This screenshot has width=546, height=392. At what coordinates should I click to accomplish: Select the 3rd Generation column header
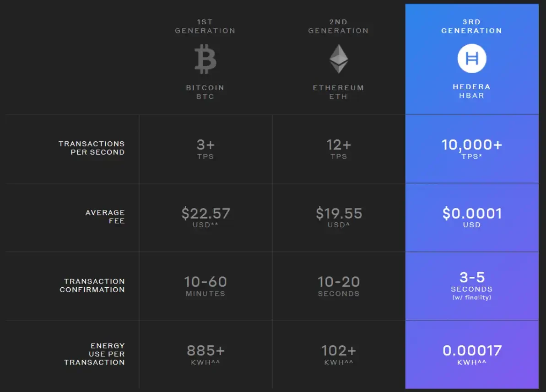point(472,27)
